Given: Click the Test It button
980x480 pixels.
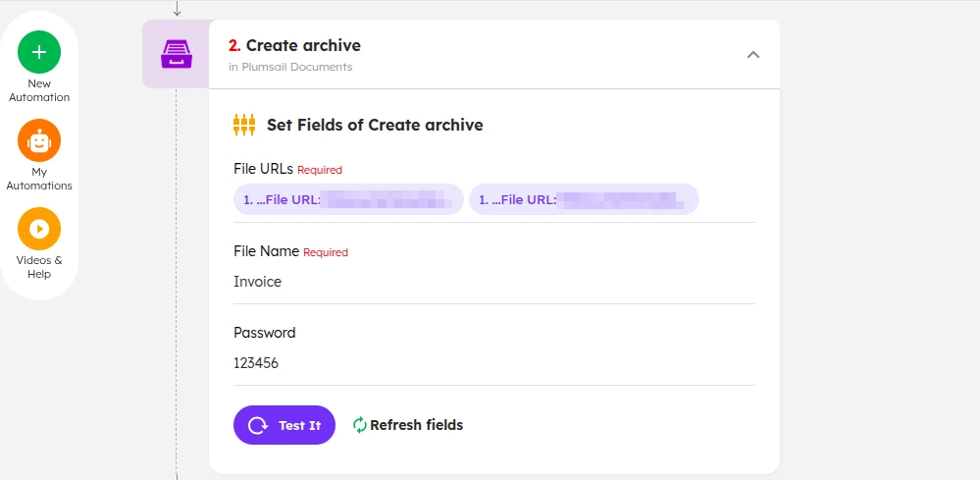Looking at the screenshot, I should 284,425.
